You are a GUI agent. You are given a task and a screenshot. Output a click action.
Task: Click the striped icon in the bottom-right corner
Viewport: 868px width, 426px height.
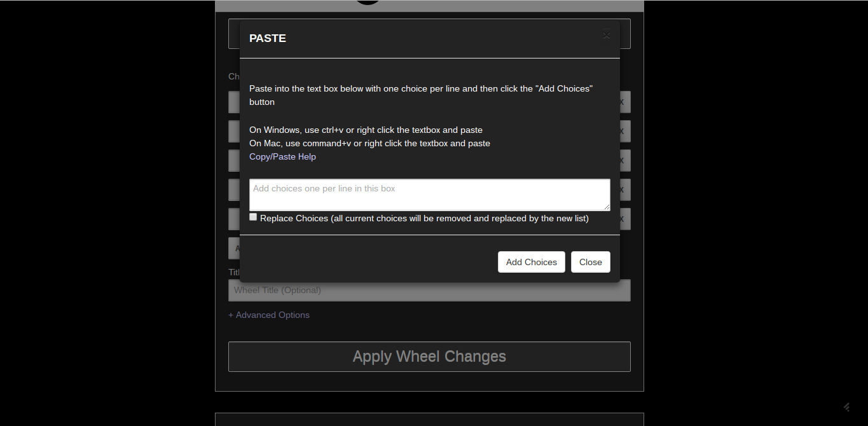[847, 407]
